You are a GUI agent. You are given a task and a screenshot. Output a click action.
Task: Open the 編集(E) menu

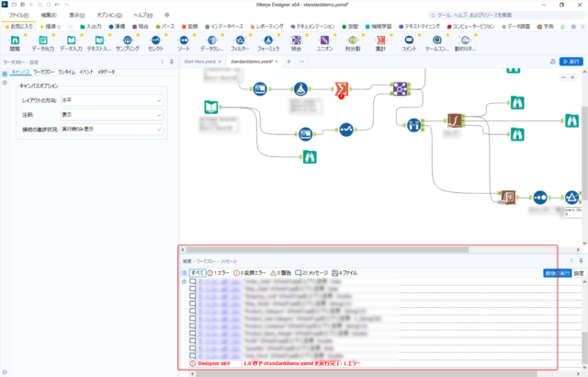click(x=49, y=16)
